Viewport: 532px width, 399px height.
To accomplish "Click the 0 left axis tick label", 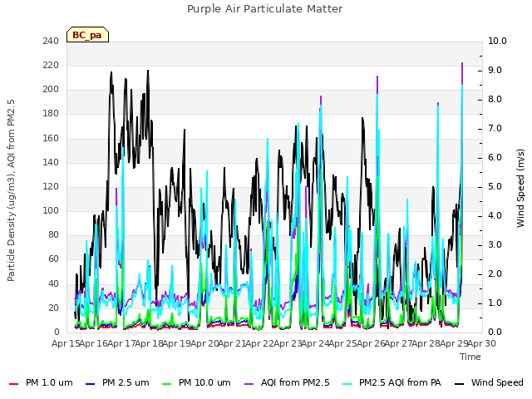I will 57,332.
